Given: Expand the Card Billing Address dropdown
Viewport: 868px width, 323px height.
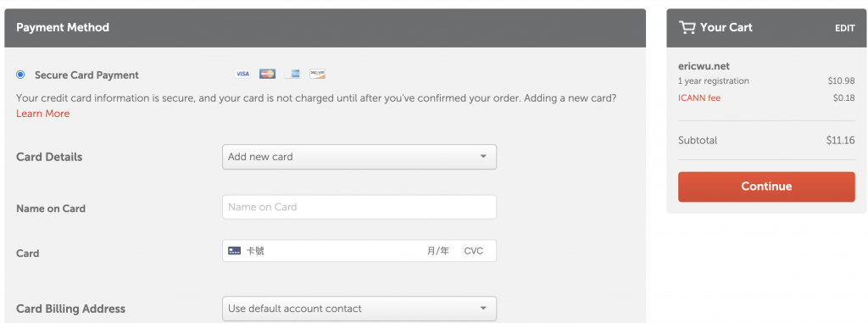Looking at the screenshot, I should point(359,309).
